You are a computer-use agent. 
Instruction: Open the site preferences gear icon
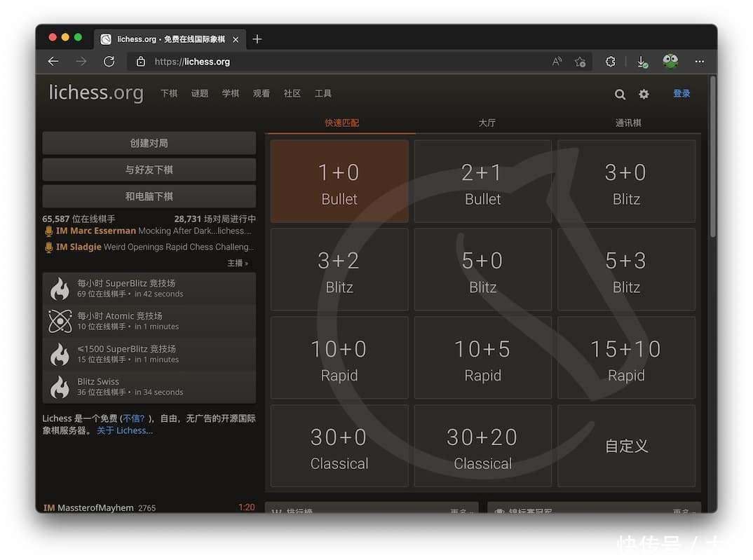click(644, 93)
